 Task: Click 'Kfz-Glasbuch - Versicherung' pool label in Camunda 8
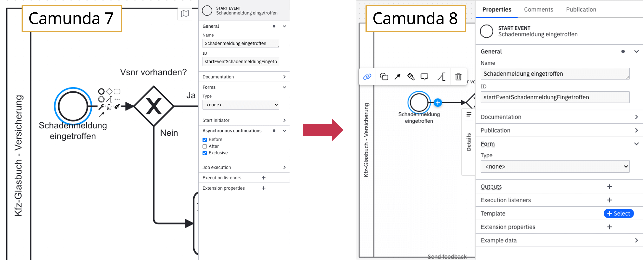coord(366,140)
